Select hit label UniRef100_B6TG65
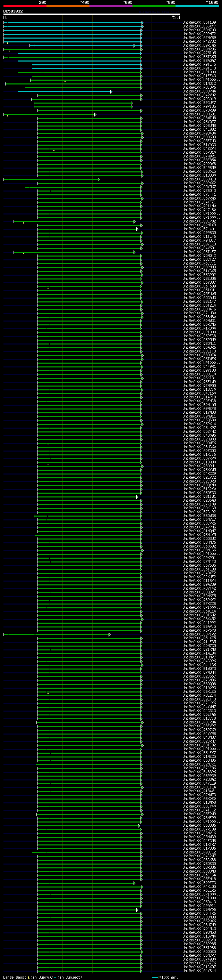The height and width of the screenshot is (980, 222). (x=199, y=57)
